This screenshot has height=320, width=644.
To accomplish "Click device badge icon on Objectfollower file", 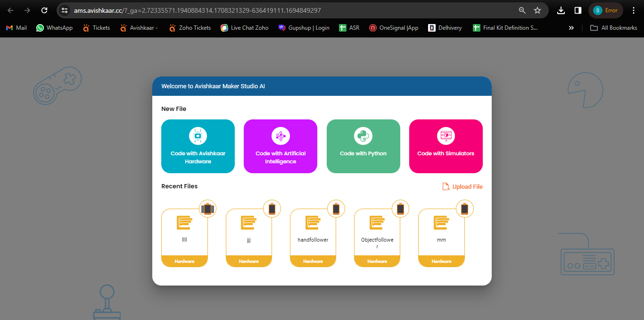I will (400, 209).
